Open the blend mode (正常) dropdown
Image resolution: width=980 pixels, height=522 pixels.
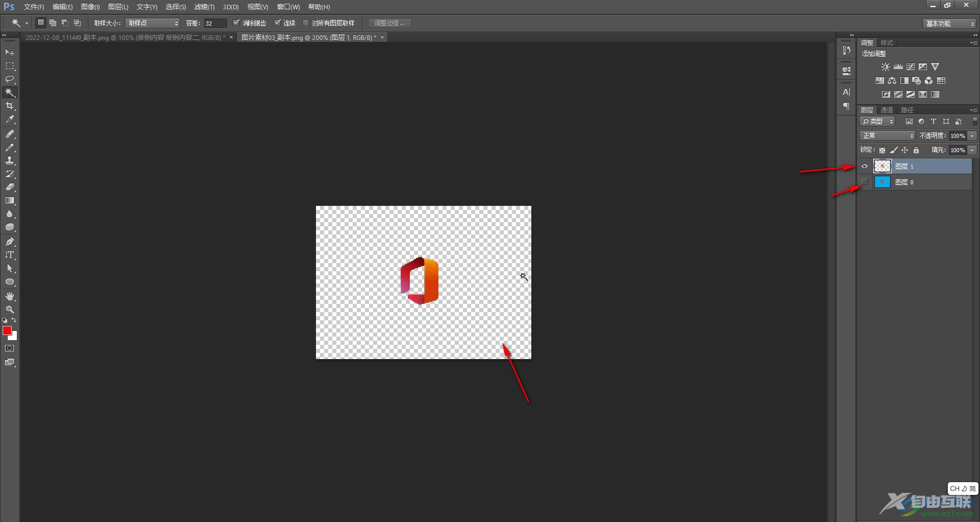[x=888, y=136]
